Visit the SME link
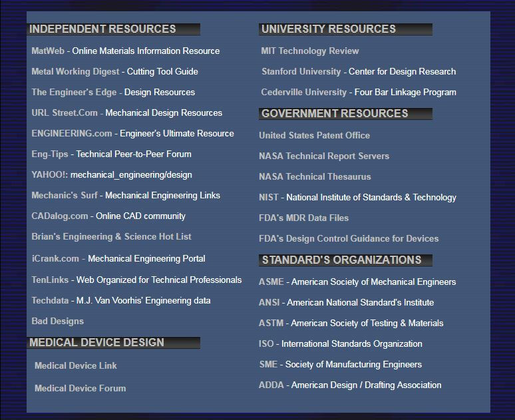Screen dimensions: 515x420 click(268, 365)
